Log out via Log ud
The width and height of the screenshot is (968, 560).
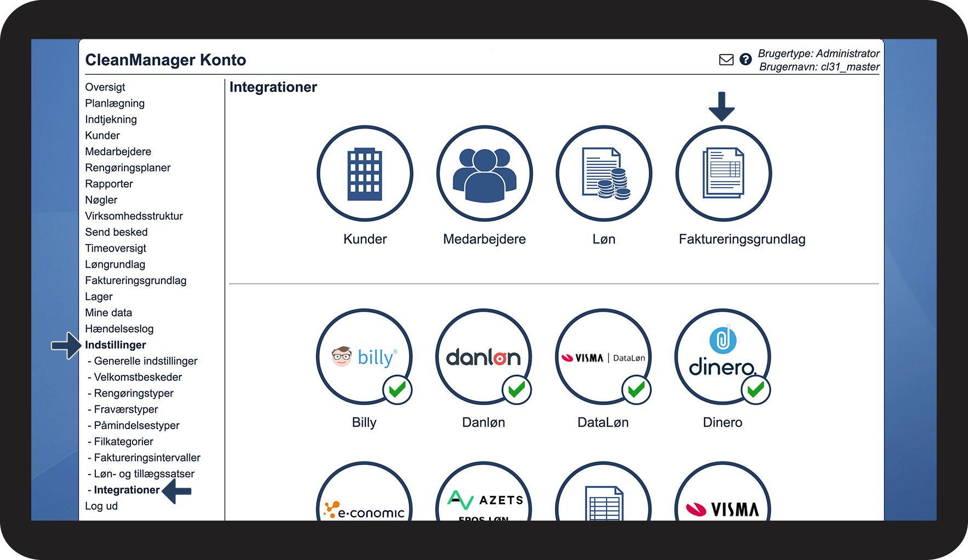pyautogui.click(x=101, y=506)
